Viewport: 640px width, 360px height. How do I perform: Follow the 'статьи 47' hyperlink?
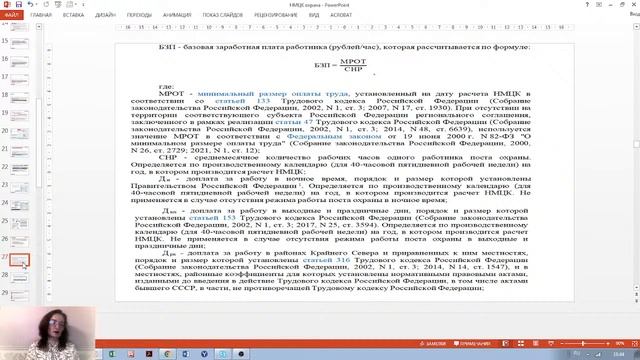tap(294, 122)
